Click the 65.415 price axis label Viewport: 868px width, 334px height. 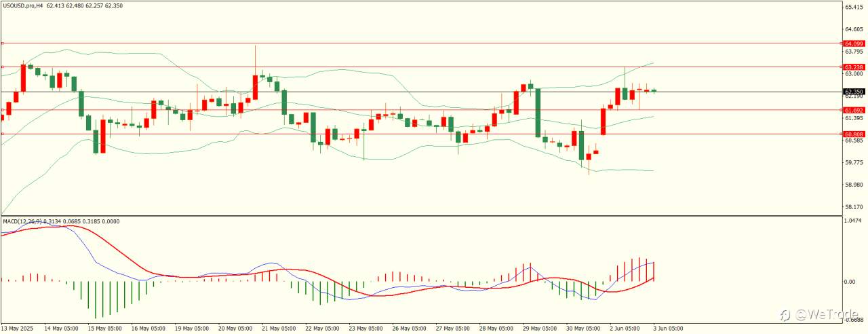click(x=854, y=7)
